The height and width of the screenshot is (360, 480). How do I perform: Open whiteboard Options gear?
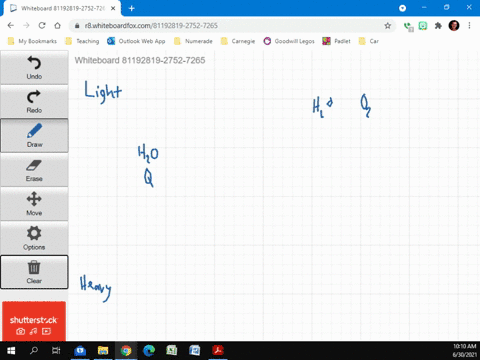(34, 238)
